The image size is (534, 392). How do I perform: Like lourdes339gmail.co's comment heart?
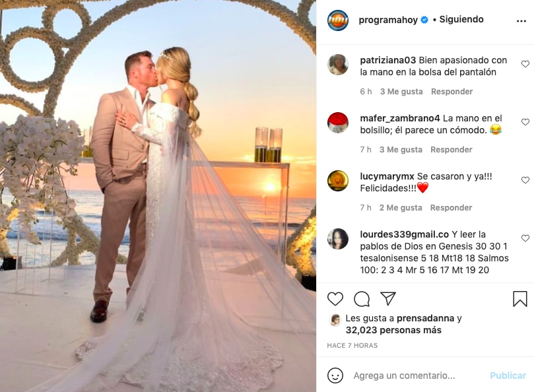[525, 238]
